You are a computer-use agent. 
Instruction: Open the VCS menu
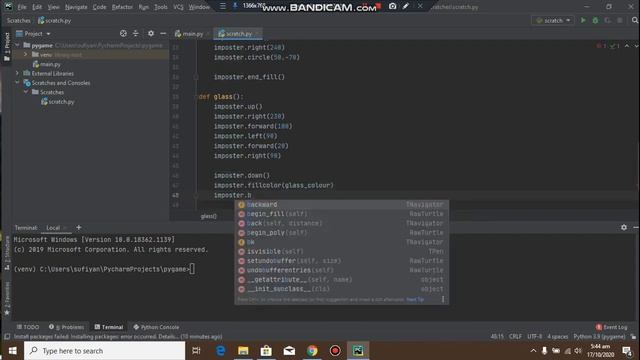coord(178,7)
